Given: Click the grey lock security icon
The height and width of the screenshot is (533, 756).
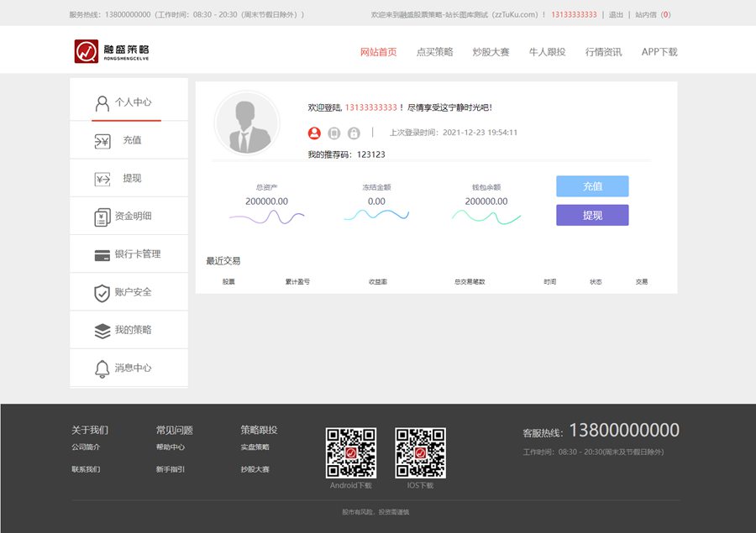Looking at the screenshot, I should (354, 133).
